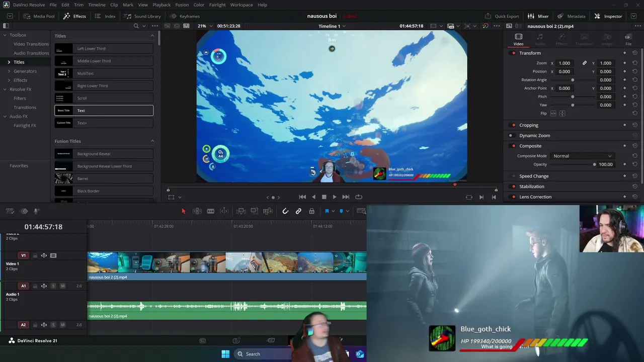Image resolution: width=644 pixels, height=362 pixels.
Task: Toggle the Zoom X/Y link icon
Action: (585, 63)
